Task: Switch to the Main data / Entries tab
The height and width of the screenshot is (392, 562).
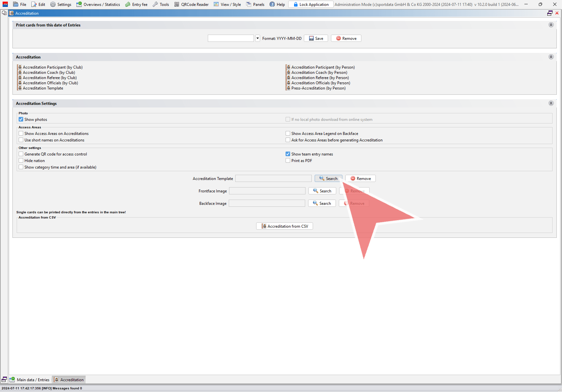Action: click(30, 380)
